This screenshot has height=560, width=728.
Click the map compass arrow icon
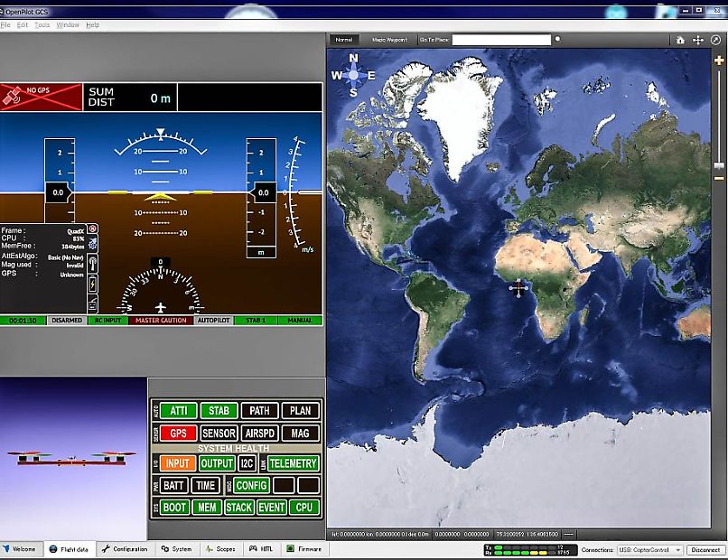pos(716,41)
